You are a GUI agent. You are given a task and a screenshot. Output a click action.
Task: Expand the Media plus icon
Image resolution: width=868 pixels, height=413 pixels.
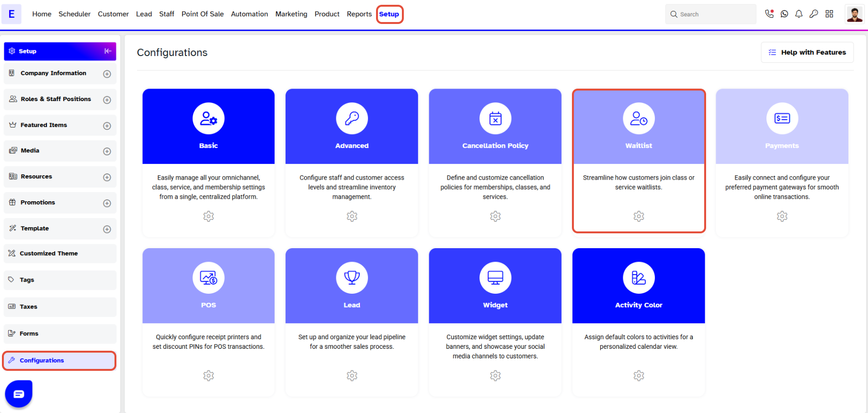(x=107, y=151)
